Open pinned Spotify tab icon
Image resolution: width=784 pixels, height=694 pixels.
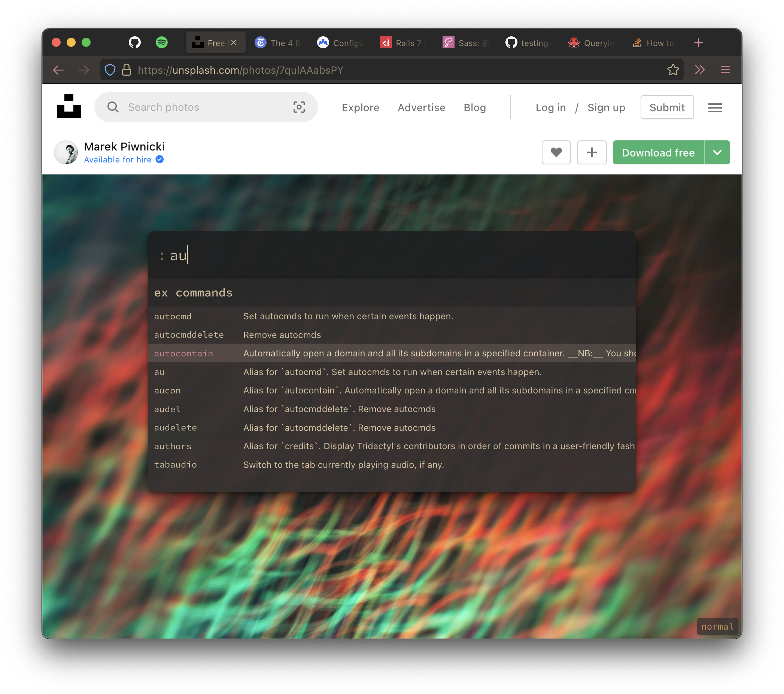[161, 42]
